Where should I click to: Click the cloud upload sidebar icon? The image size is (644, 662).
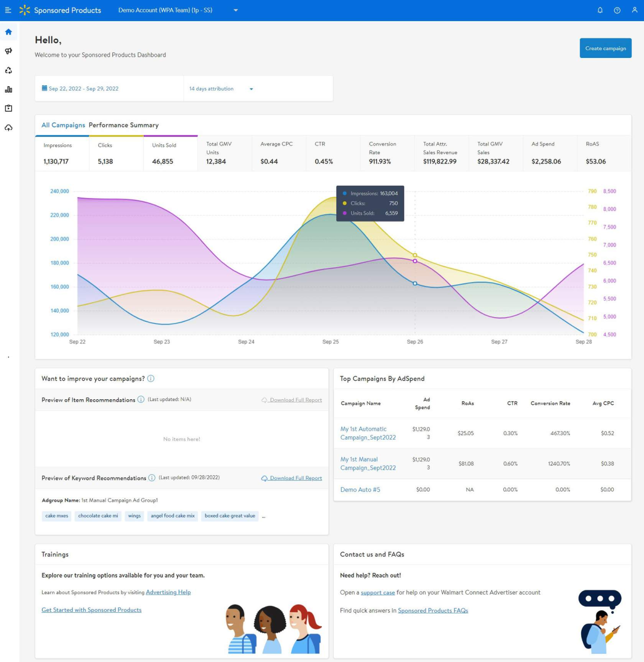pyautogui.click(x=9, y=128)
